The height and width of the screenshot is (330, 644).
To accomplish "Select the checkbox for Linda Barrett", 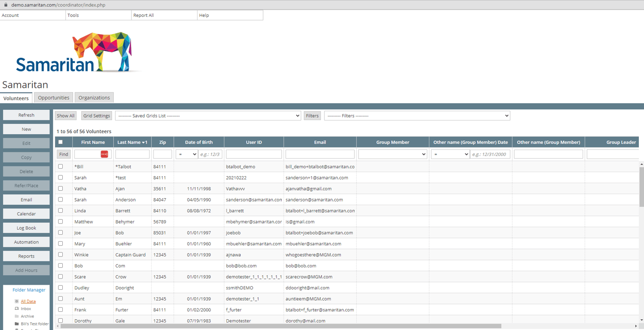I will [60, 210].
